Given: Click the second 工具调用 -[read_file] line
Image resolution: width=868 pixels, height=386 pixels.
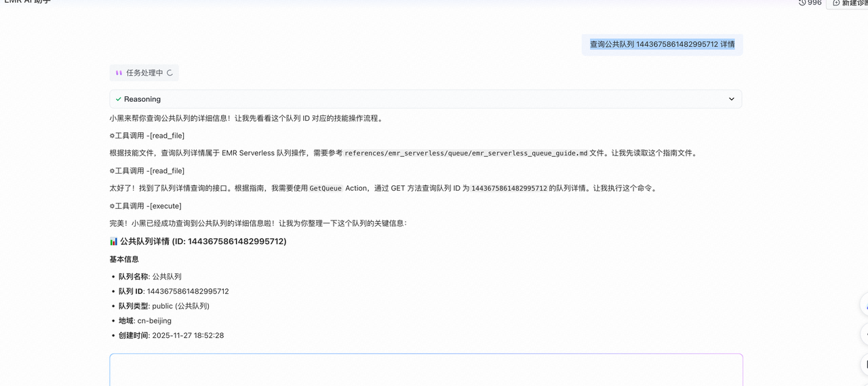Looking at the screenshot, I should (x=147, y=171).
